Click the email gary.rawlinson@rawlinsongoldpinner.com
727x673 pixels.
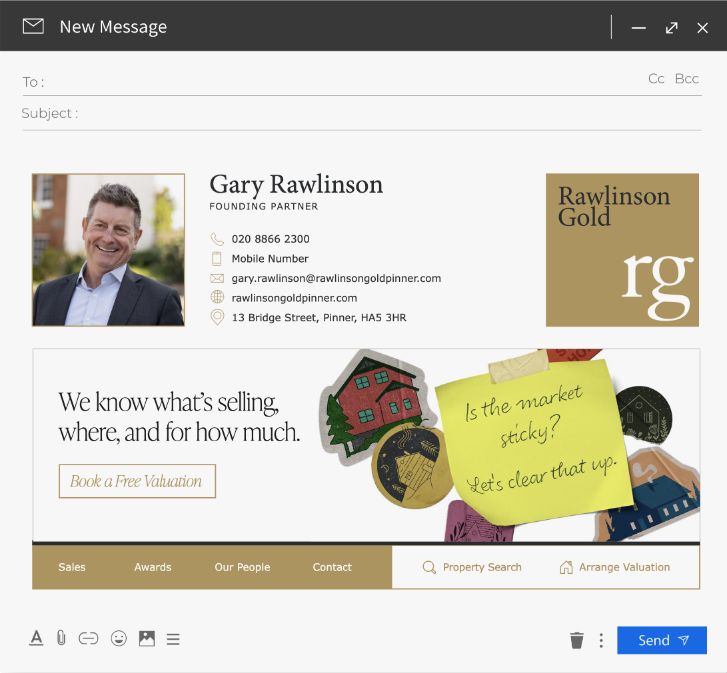pos(336,278)
